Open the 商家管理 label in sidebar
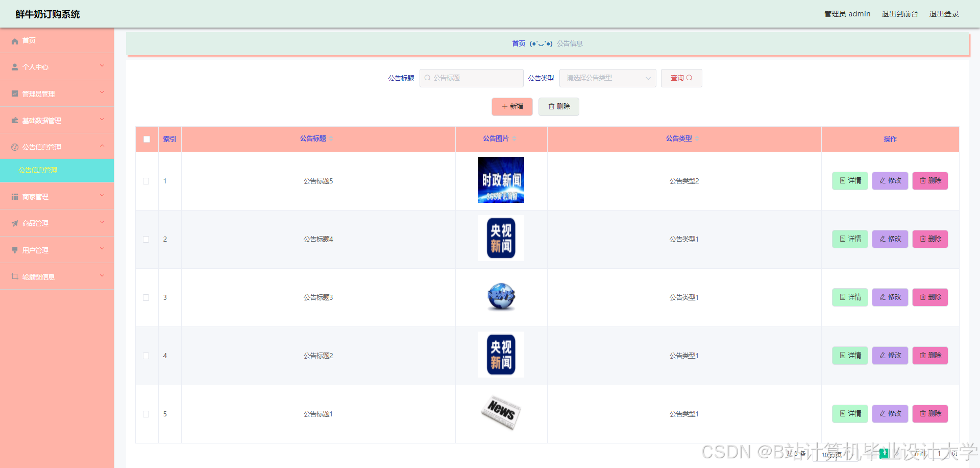 (35, 197)
